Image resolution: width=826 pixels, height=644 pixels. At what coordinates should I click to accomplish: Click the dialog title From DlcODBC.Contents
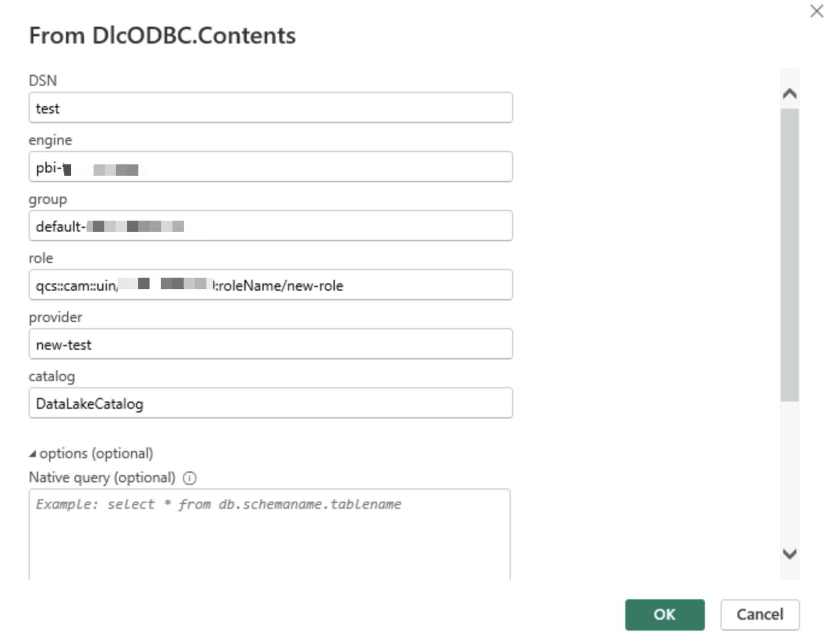162,36
